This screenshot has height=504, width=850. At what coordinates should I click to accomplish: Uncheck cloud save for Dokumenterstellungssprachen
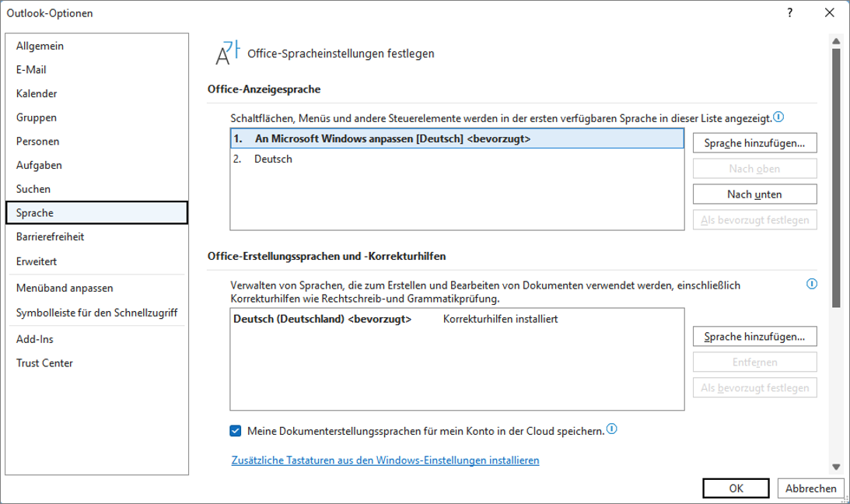(x=236, y=431)
